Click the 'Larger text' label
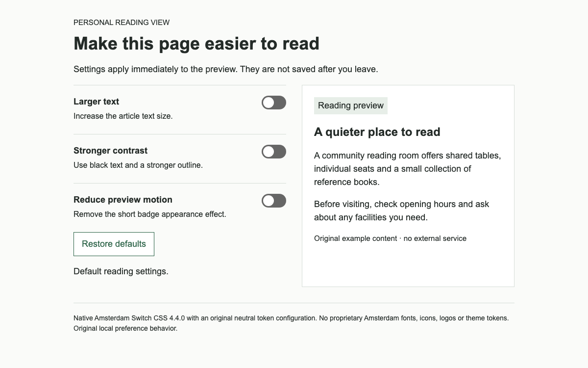This screenshot has height=368, width=588. tap(97, 102)
